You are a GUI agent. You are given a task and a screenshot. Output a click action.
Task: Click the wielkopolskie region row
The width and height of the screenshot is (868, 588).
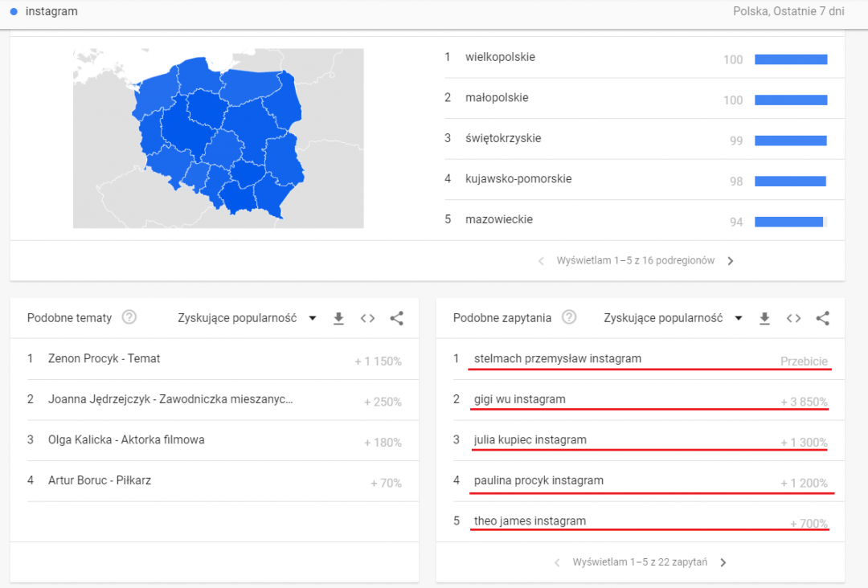tap(500, 57)
